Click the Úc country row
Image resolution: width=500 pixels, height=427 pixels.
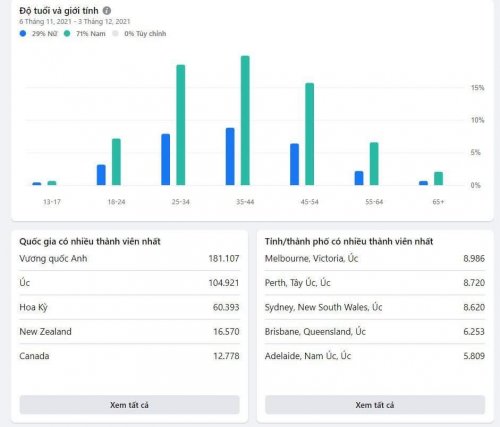tap(129, 283)
